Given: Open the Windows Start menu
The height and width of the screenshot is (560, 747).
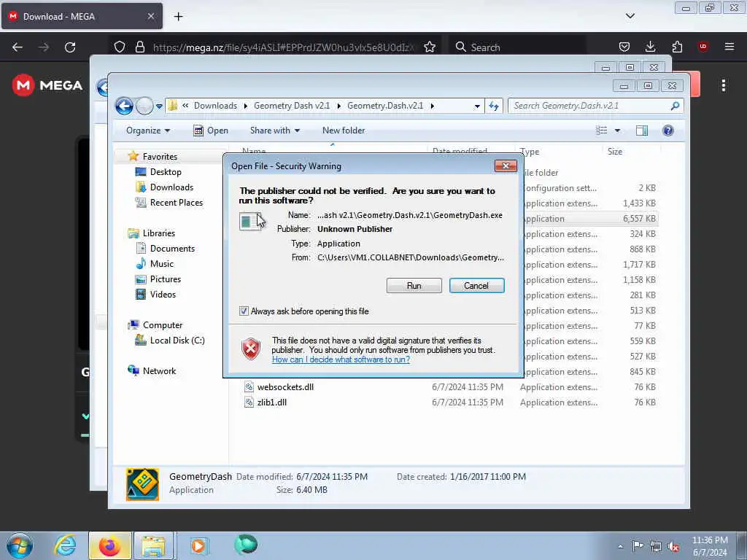Looking at the screenshot, I should coord(19,545).
